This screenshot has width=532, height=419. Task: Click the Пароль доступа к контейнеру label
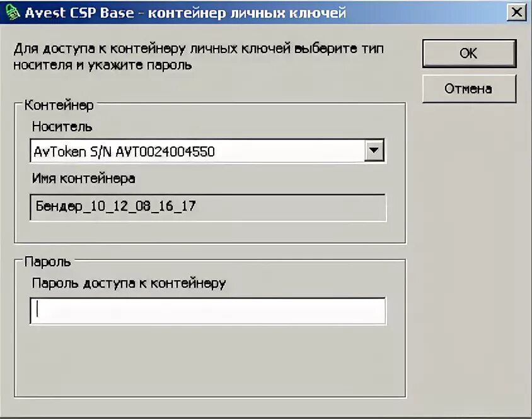pos(129,283)
